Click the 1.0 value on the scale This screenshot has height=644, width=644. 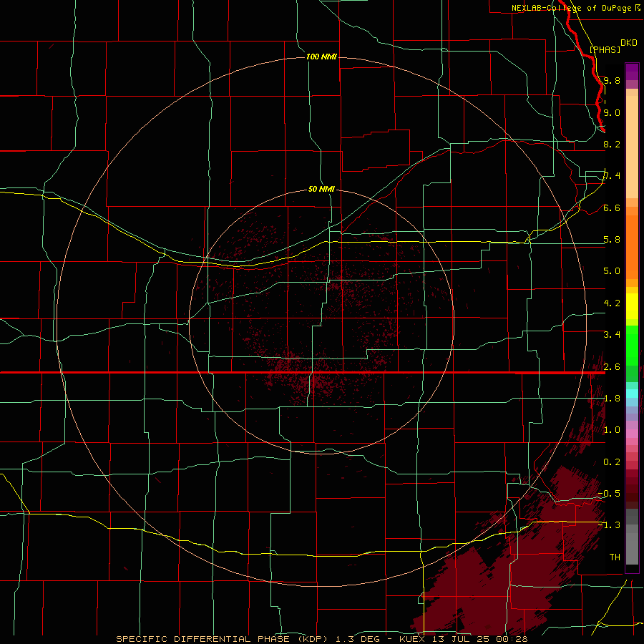[x=612, y=430]
